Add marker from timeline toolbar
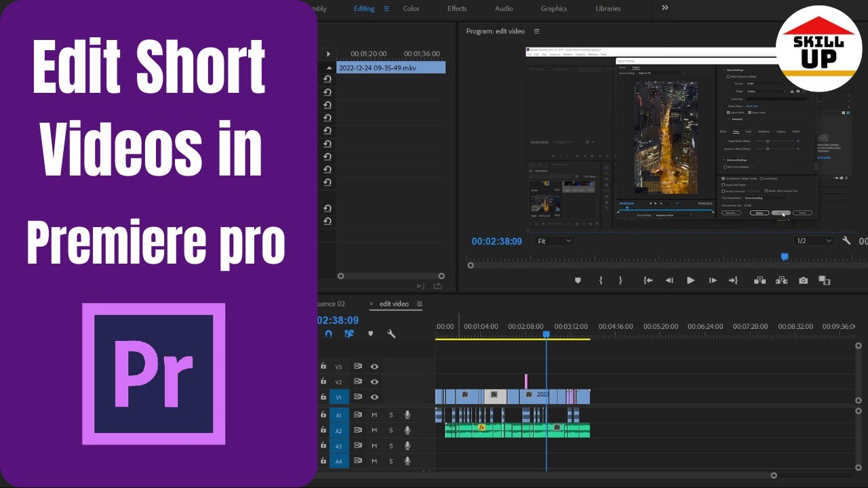This screenshot has width=868, height=488. pos(370,333)
